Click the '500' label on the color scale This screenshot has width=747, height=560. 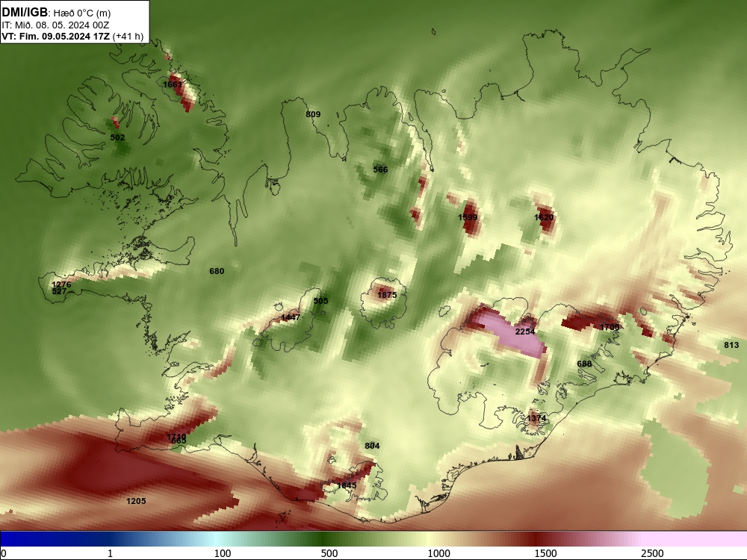point(329,553)
